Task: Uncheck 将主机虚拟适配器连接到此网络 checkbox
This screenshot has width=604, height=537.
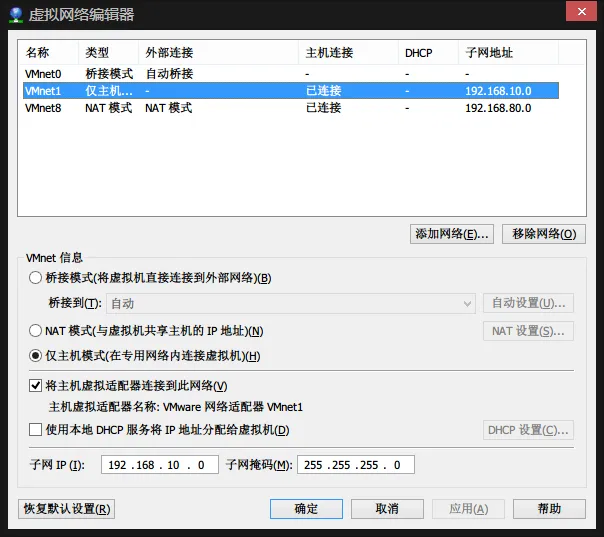Action: pyautogui.click(x=35, y=386)
